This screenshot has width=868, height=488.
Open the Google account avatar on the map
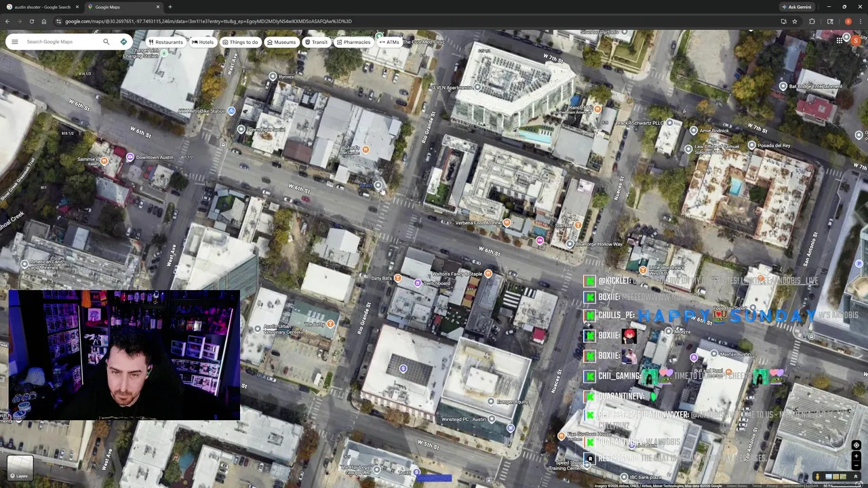point(856,41)
